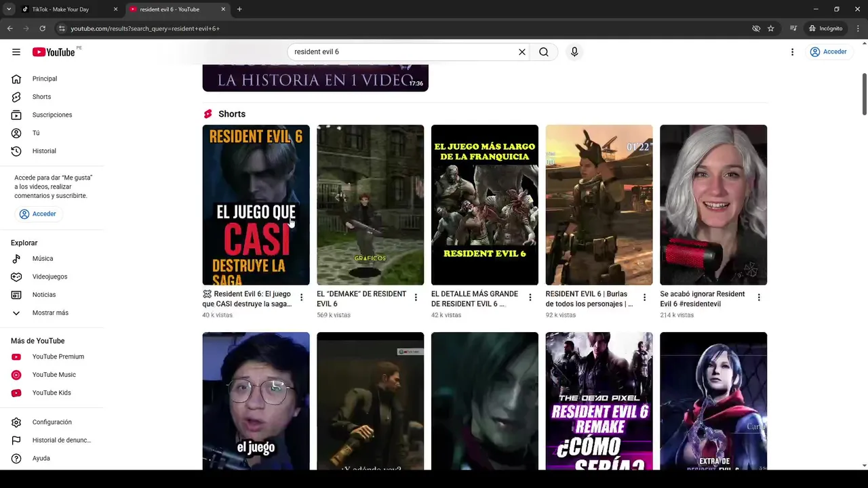This screenshot has width=868, height=488.
Task: Open the 'Extra de Resident Evil' Ada Wong short
Action: (713, 401)
